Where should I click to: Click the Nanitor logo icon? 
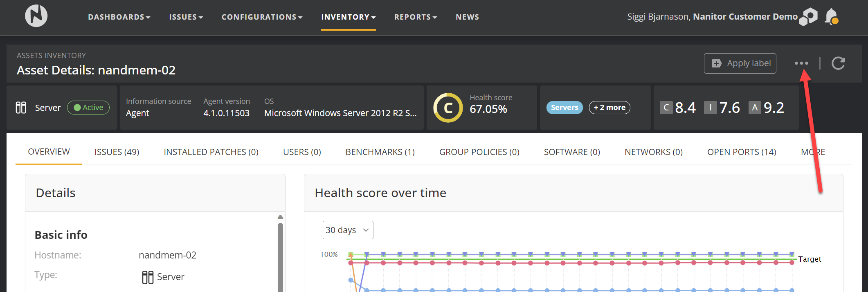[x=36, y=16]
